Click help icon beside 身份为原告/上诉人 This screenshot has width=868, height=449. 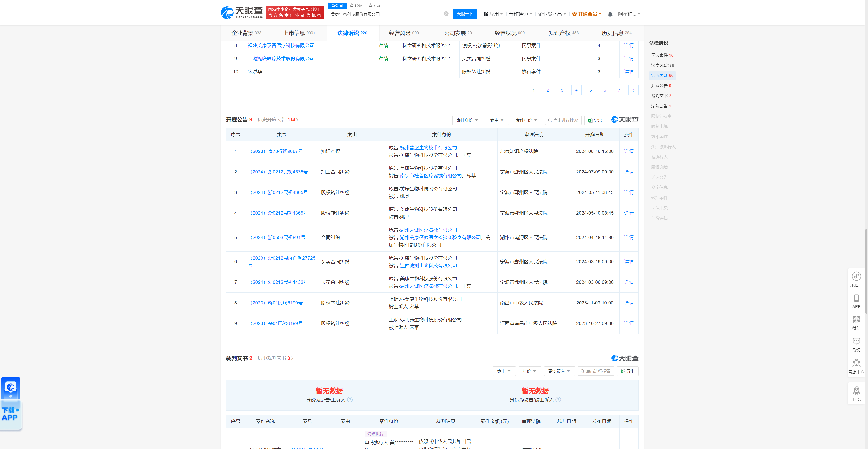[350, 400]
